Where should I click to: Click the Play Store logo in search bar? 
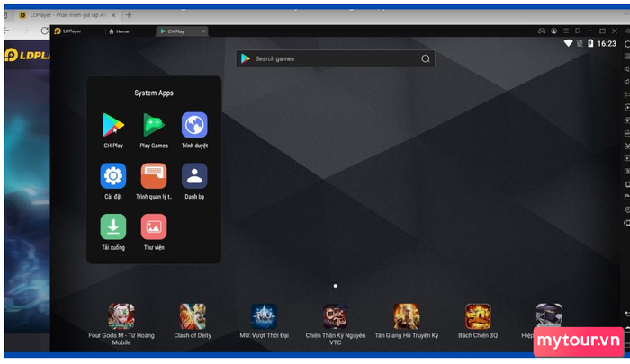pos(246,59)
